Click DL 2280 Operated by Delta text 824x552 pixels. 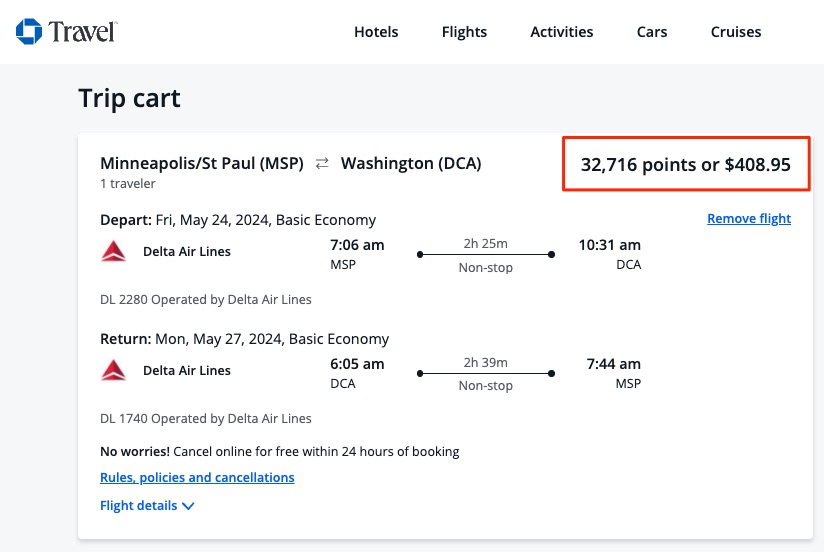click(x=205, y=300)
